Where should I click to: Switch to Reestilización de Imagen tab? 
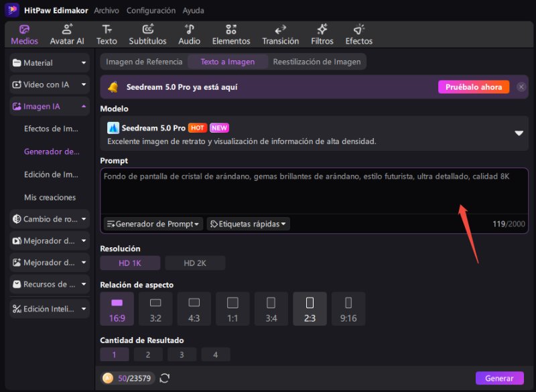click(316, 62)
